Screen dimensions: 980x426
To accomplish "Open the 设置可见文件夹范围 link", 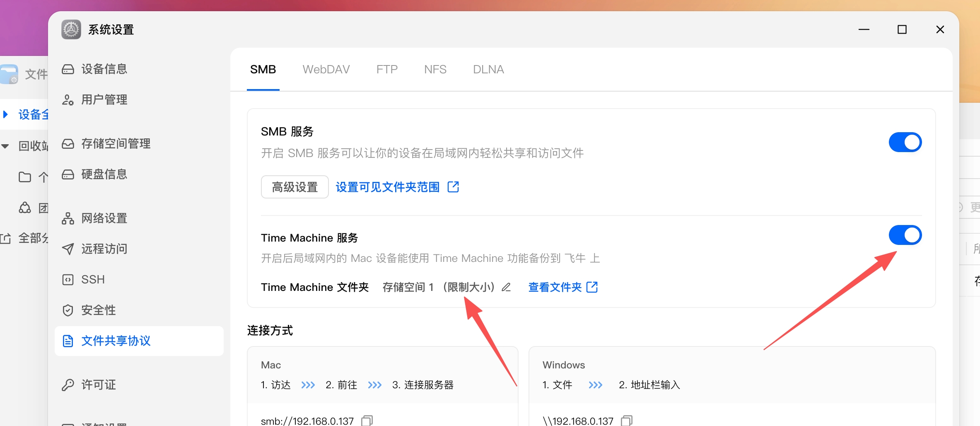I will point(388,187).
